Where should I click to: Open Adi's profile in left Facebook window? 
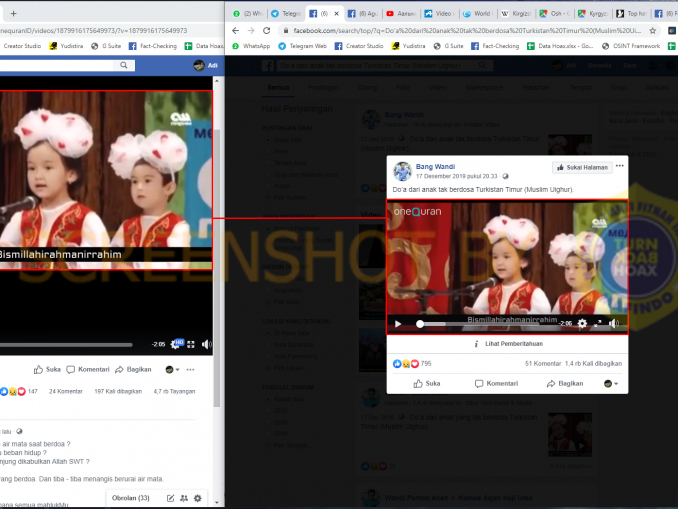[x=206, y=65]
